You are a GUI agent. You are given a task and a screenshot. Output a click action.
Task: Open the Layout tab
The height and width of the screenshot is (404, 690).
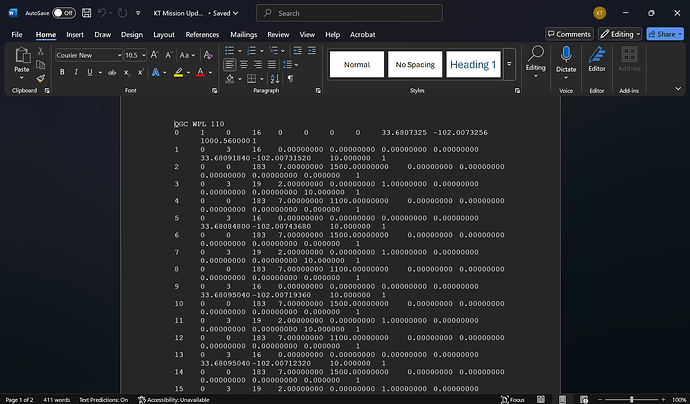click(164, 34)
